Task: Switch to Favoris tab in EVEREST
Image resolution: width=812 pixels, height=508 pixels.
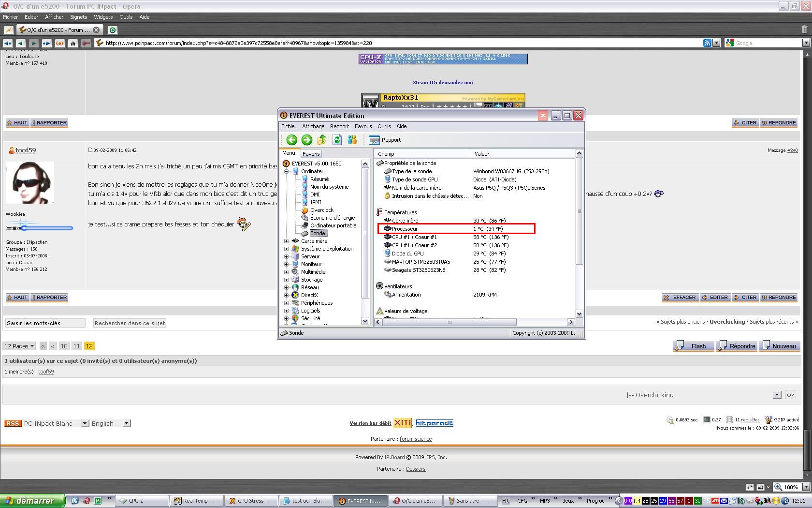Action: 311,154
